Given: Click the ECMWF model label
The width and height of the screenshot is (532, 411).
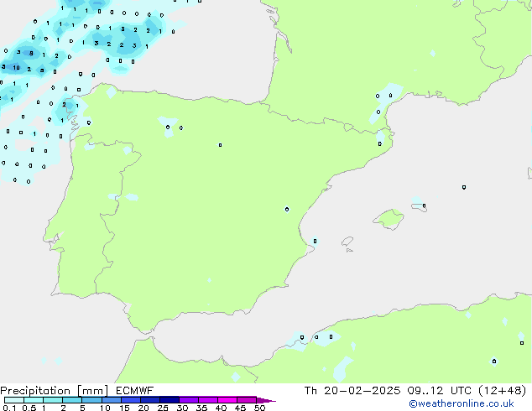Looking at the screenshot, I should pyautogui.click(x=135, y=391).
